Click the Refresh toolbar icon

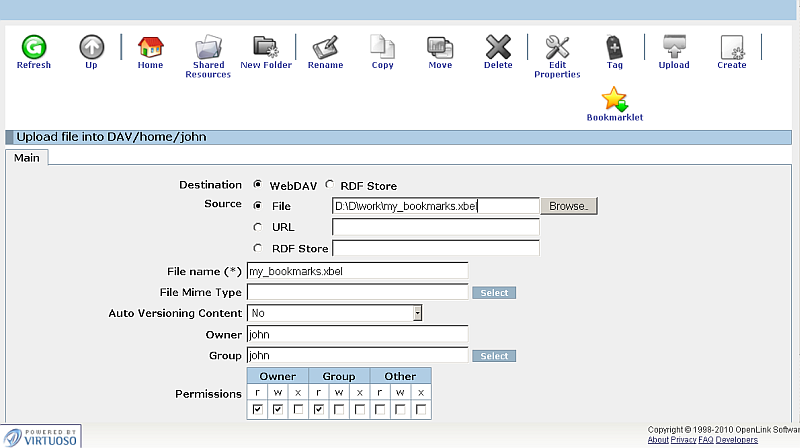coord(34,47)
